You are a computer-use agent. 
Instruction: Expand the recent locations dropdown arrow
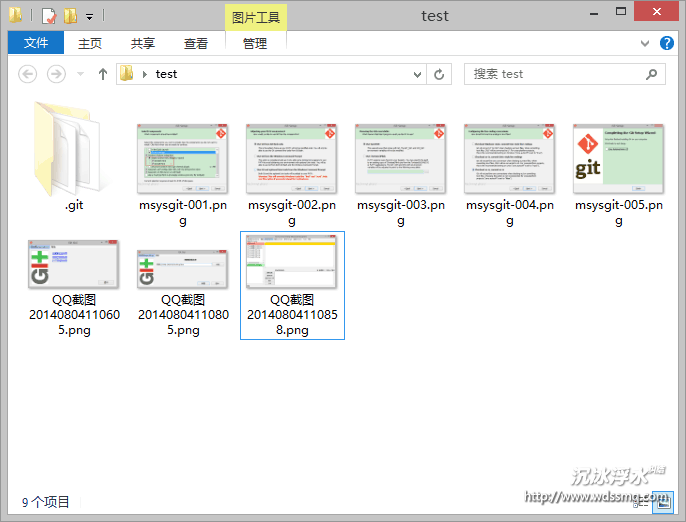click(80, 75)
